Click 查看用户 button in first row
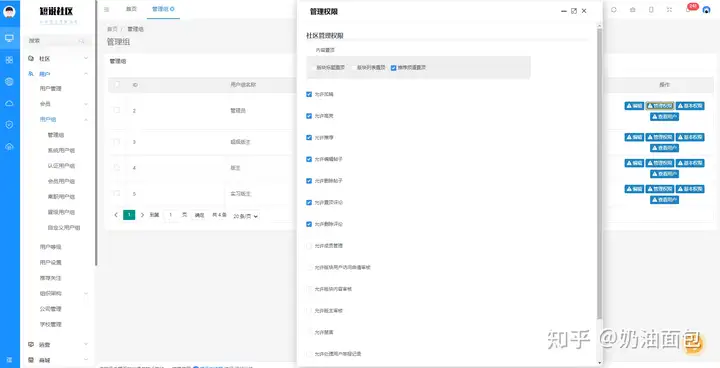Viewport: 720px width, 368px height. (664, 117)
